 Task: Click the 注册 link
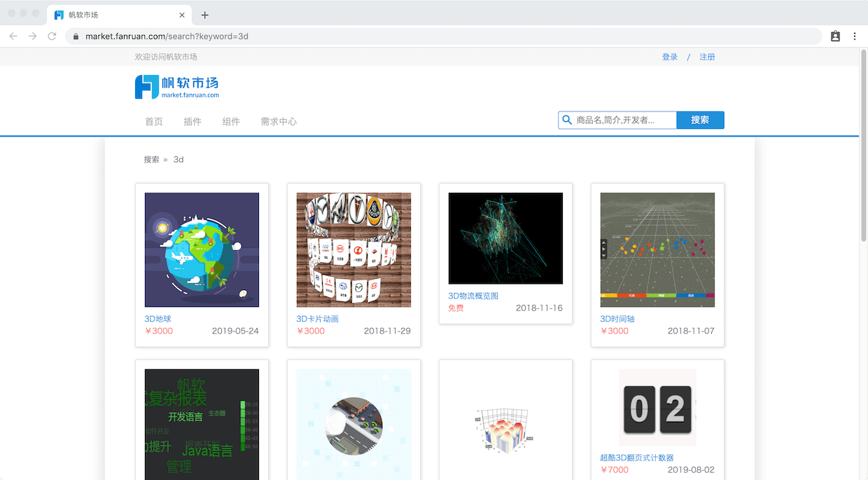pos(707,57)
